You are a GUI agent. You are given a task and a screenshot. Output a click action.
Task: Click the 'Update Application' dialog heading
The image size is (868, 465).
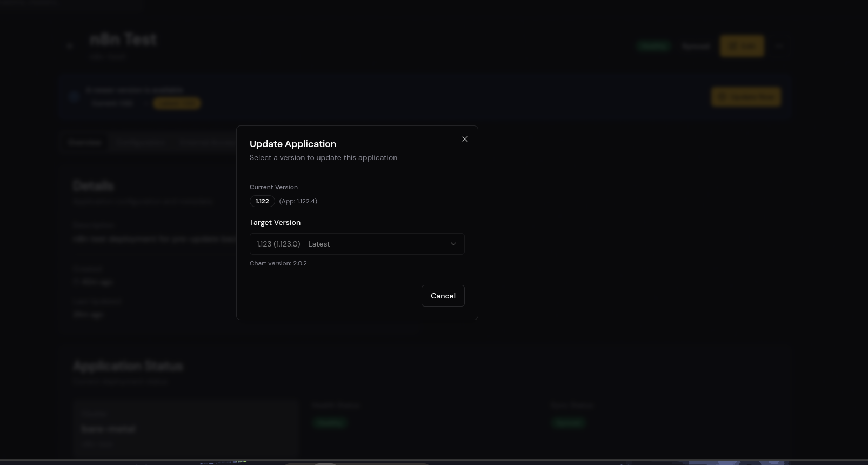[293, 144]
